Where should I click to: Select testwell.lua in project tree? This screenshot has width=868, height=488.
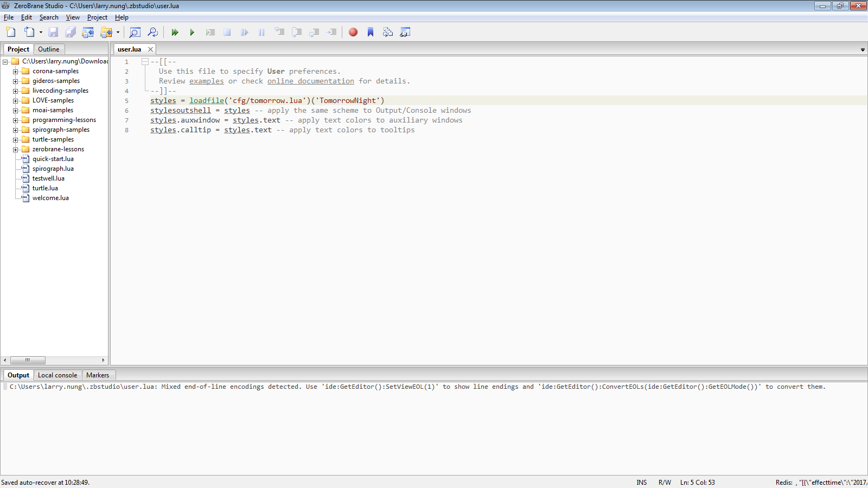(x=48, y=178)
